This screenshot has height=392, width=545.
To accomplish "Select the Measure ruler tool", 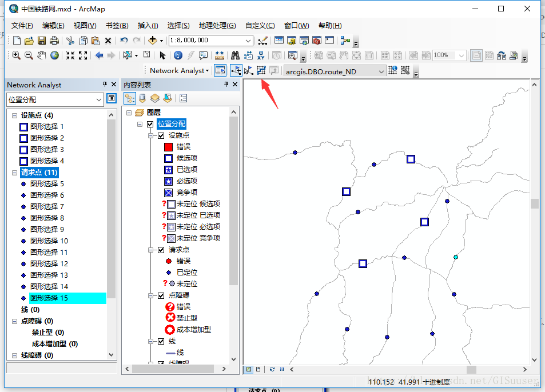I will (220, 55).
